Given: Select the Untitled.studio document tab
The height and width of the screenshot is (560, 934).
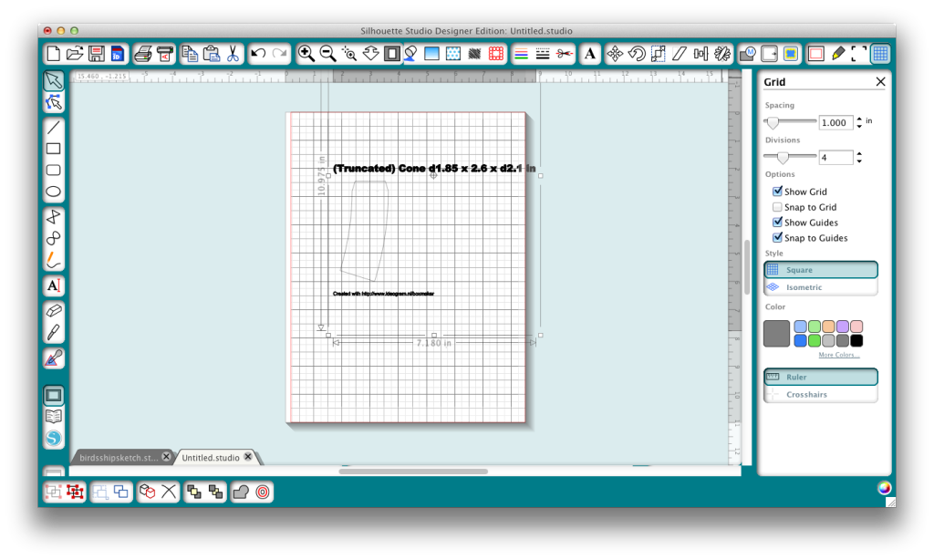Looking at the screenshot, I should tap(208, 456).
